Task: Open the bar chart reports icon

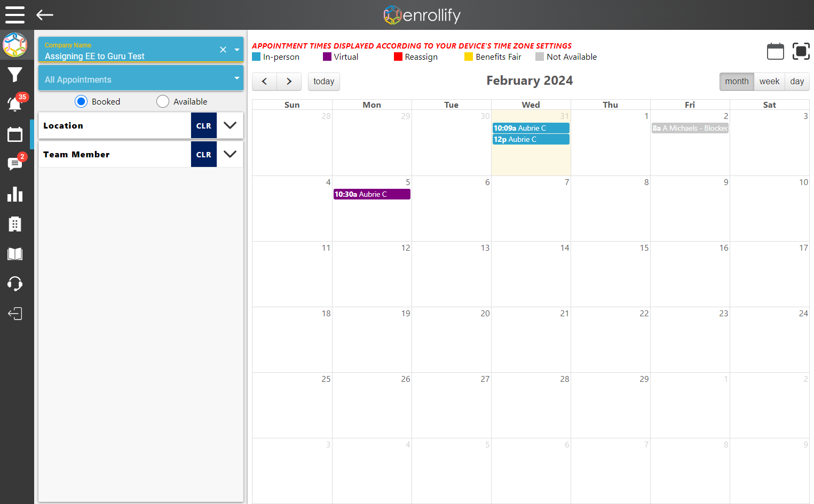Action: (15, 194)
